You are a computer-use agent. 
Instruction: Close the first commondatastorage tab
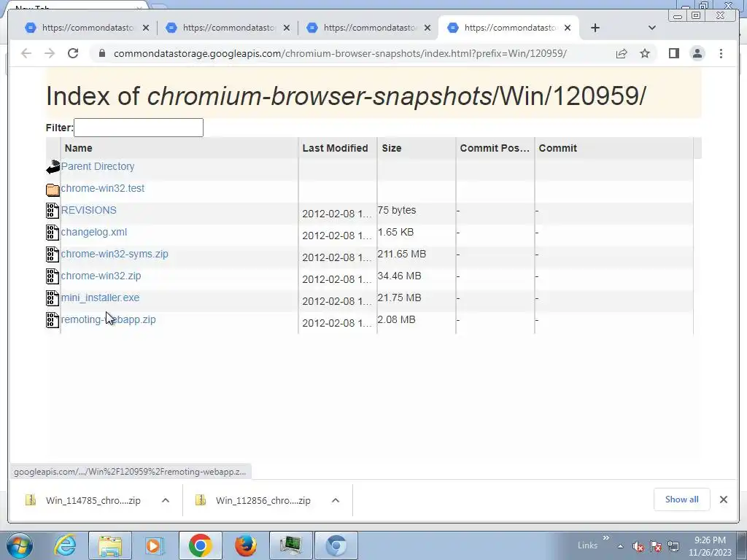click(146, 28)
